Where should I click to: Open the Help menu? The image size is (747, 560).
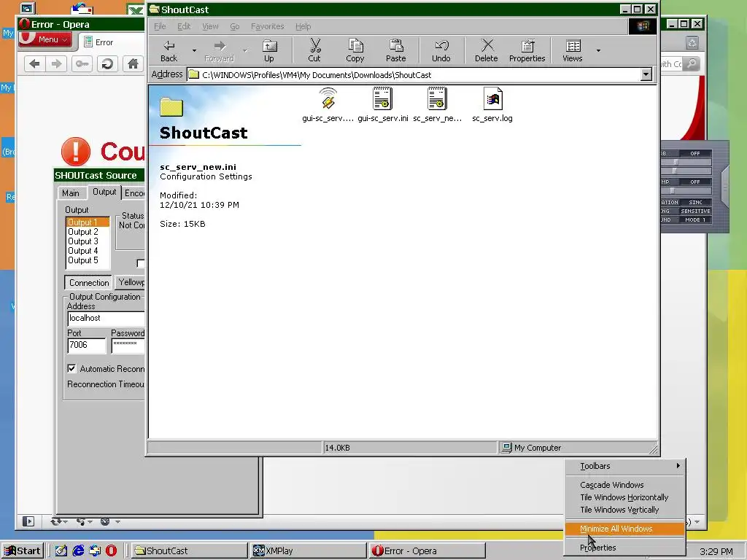[303, 26]
